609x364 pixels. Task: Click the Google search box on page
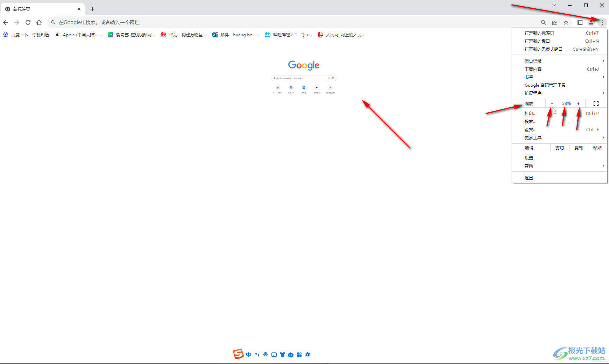(x=304, y=78)
